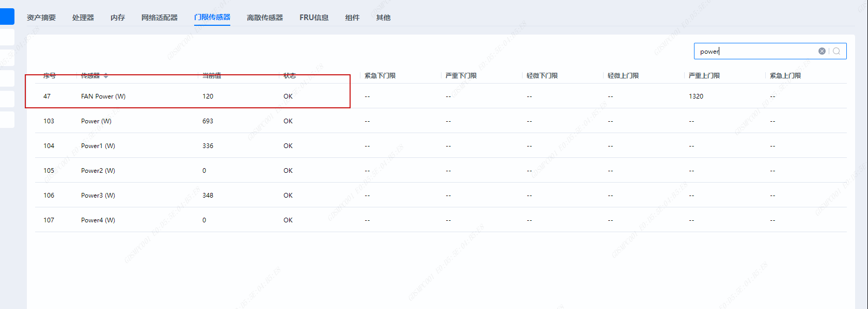868x309 pixels.
Task: Switch to the 处理器 tab
Action: [x=83, y=18]
